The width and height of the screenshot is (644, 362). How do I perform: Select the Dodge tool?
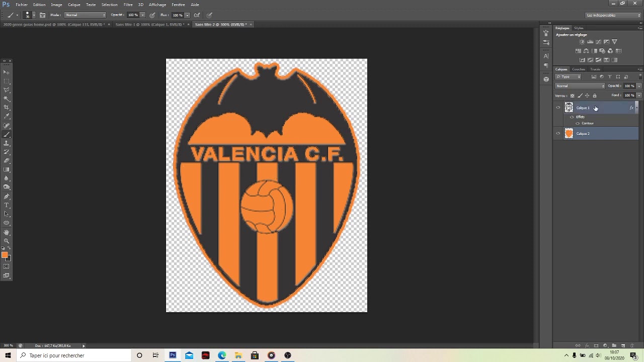coord(7,187)
